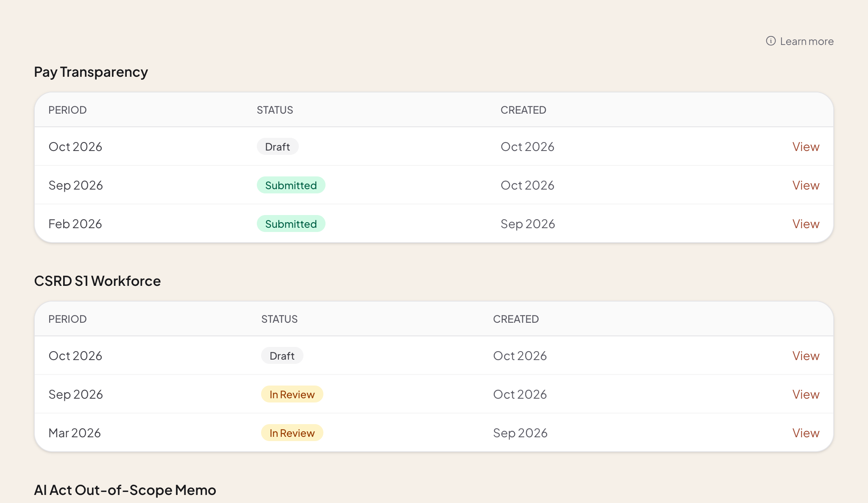View CSRD S1 Workforce Mar 2026 report
Viewport: 868px width, 503px height.
[806, 433]
